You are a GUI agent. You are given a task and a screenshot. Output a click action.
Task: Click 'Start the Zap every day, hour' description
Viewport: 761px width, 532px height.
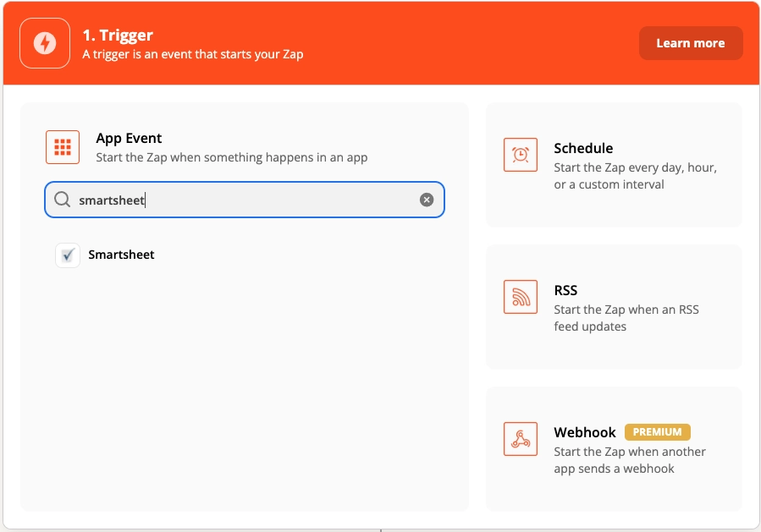[636, 176]
